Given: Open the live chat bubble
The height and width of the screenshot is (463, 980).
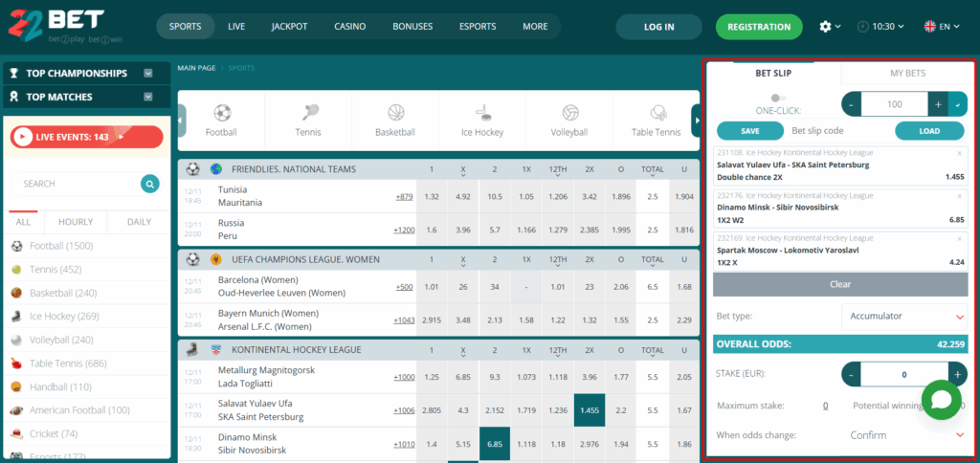Looking at the screenshot, I should 942,399.
